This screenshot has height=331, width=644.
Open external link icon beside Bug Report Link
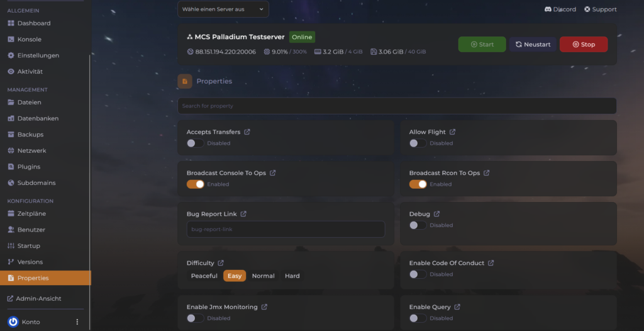(x=243, y=214)
